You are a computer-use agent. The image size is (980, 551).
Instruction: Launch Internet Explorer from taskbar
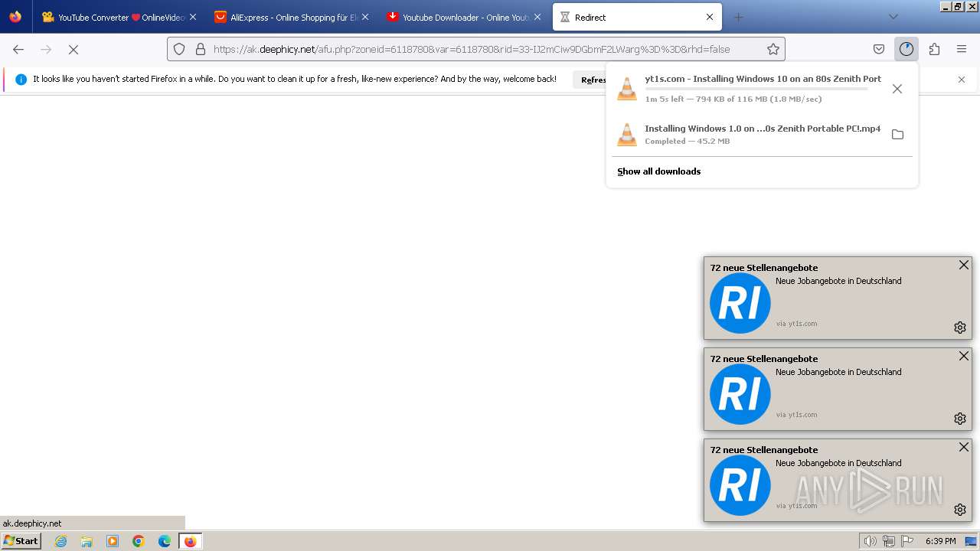(x=61, y=541)
